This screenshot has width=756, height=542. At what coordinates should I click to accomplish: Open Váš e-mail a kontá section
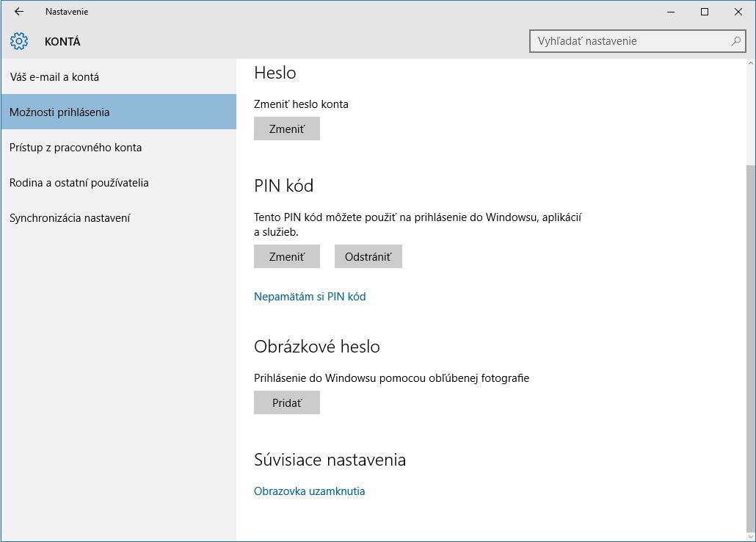(x=54, y=77)
